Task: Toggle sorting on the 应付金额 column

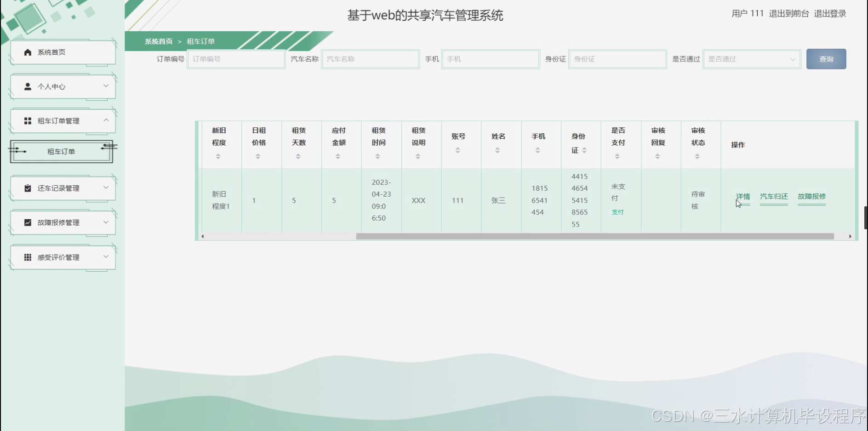Action: point(338,155)
